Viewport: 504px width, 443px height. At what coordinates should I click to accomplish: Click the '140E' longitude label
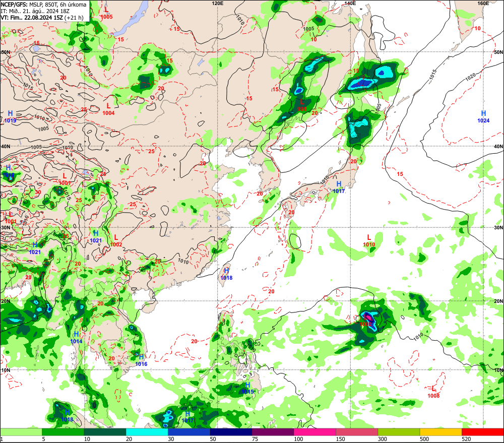coord(350,3)
